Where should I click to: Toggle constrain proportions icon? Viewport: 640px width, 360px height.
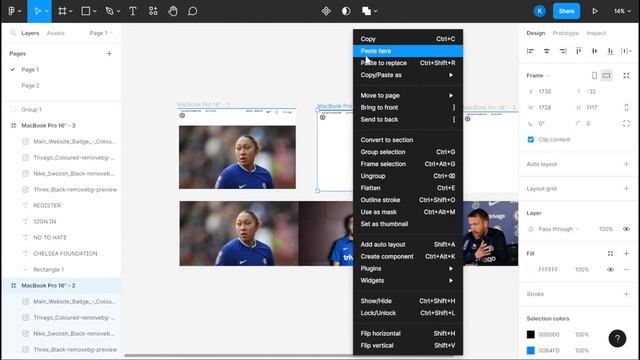click(626, 108)
